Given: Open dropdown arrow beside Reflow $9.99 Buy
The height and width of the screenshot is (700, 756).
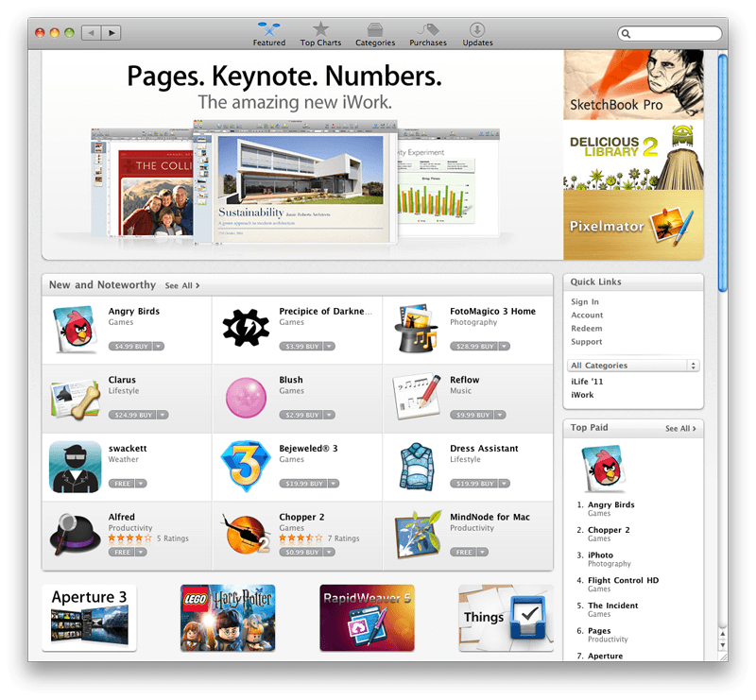Looking at the screenshot, I should [x=501, y=415].
